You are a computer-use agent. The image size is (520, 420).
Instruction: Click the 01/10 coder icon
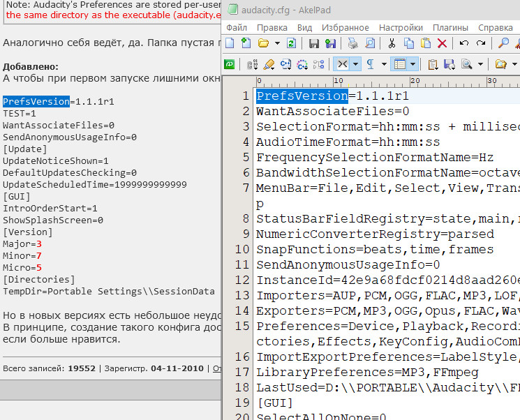coord(253,64)
